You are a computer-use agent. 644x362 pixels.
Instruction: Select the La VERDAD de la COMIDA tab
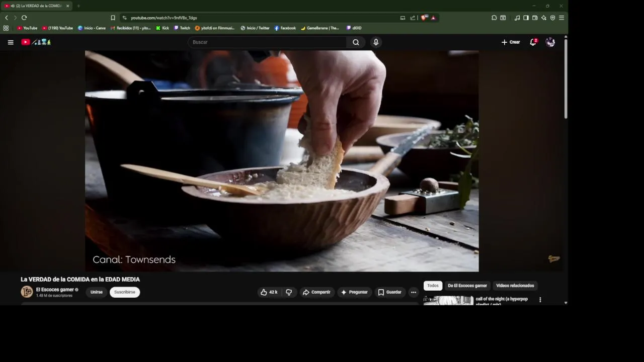(35, 6)
